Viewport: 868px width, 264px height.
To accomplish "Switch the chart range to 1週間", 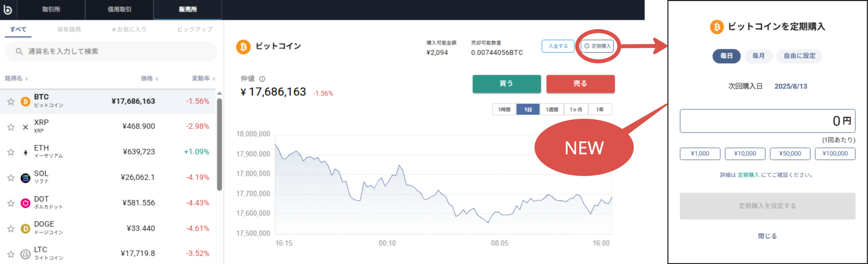I will 552,109.
